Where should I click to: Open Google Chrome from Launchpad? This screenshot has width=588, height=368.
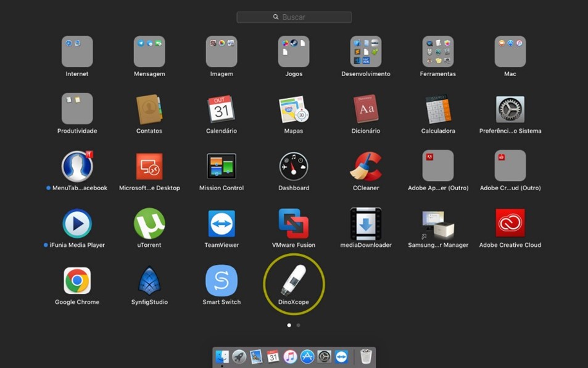77,281
